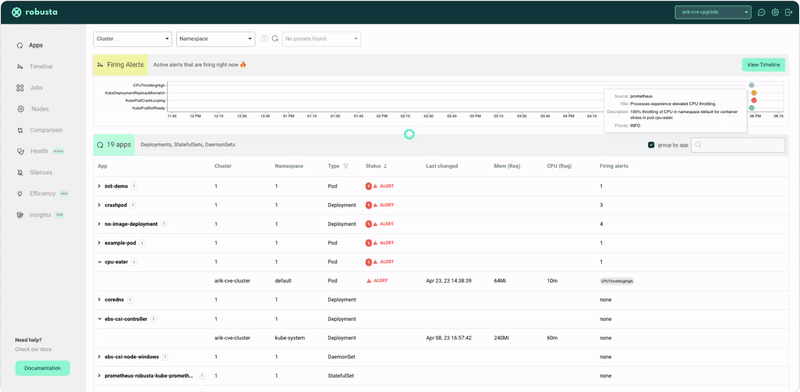Toggle the group by app checkbox
The height and width of the screenshot is (392, 800).
tap(651, 145)
